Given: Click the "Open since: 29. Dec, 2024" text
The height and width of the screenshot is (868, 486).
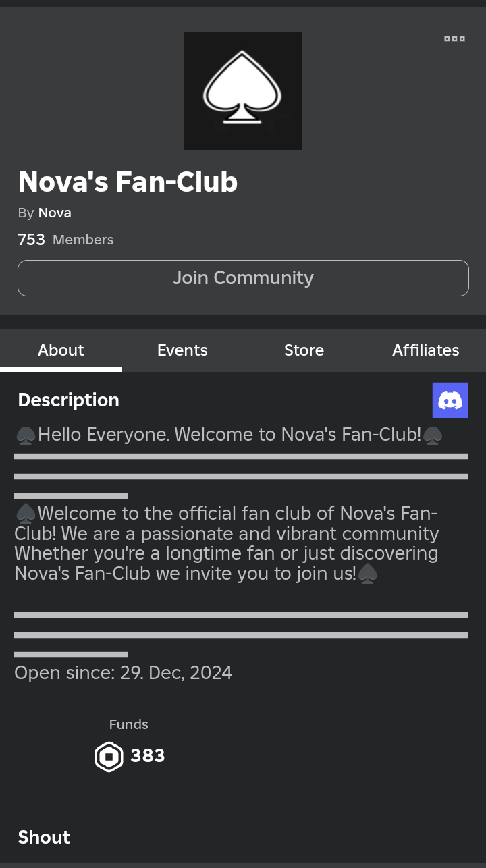Looking at the screenshot, I should [123, 673].
